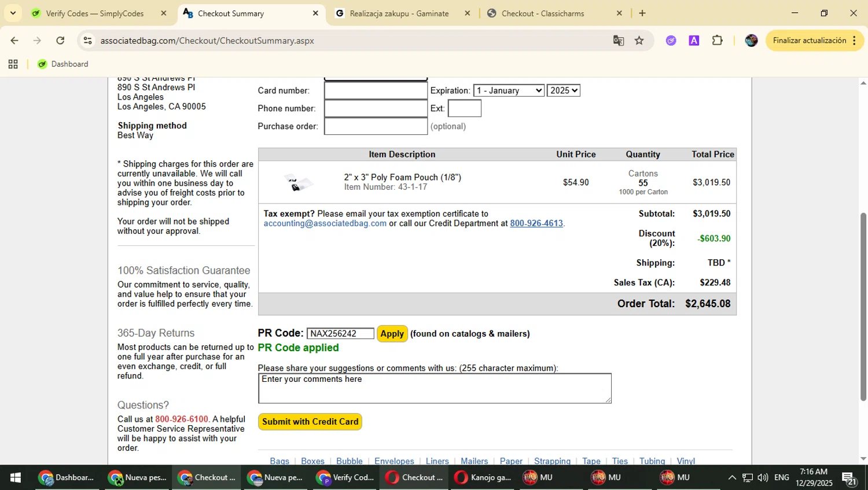Focus the Ext field

(465, 108)
